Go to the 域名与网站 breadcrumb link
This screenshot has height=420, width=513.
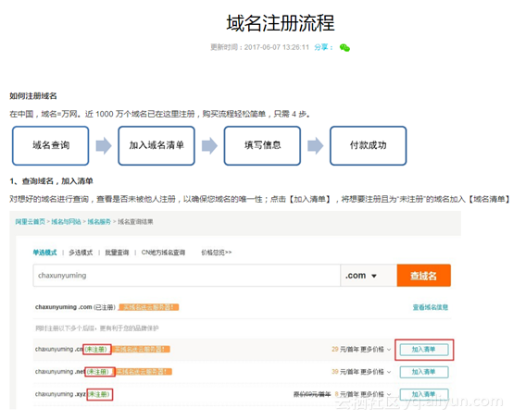click(x=66, y=222)
